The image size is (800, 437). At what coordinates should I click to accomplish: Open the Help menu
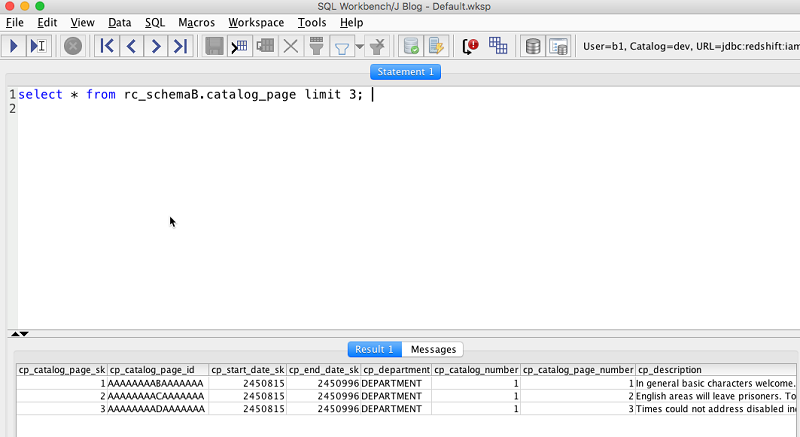(x=352, y=22)
